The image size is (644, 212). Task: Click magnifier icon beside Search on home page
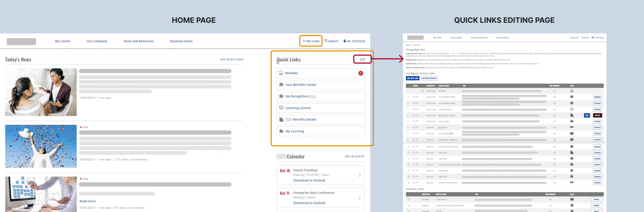326,41
